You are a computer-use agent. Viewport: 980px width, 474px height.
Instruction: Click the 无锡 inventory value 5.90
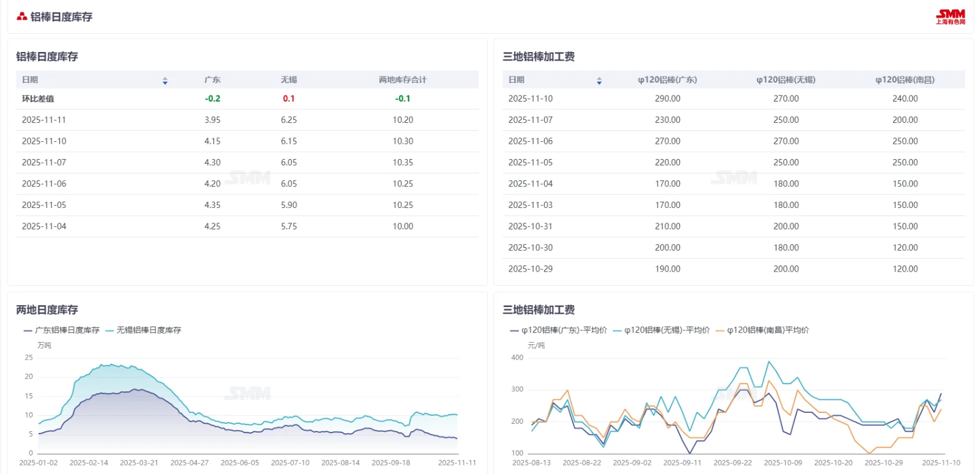[x=289, y=206]
